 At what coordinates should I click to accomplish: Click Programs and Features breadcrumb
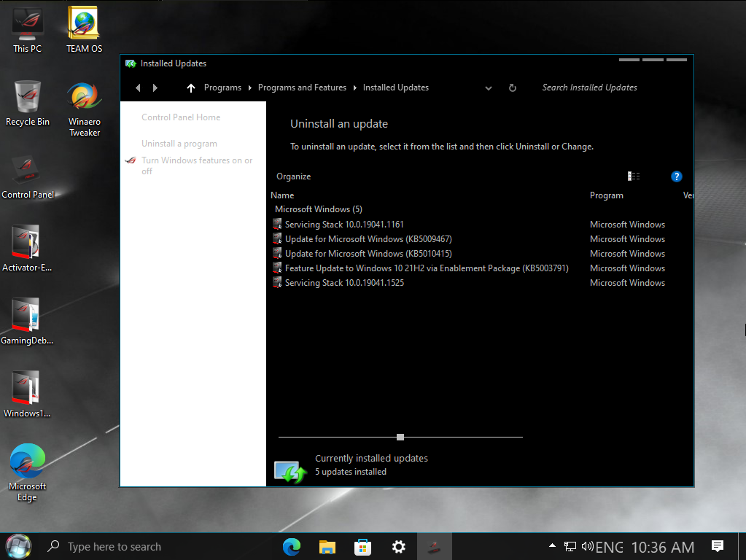[302, 87]
